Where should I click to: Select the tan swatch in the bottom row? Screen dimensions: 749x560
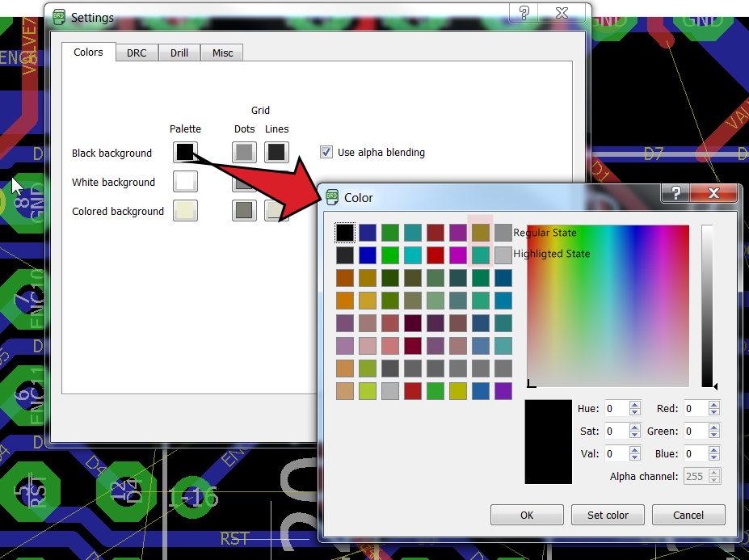coord(345,391)
